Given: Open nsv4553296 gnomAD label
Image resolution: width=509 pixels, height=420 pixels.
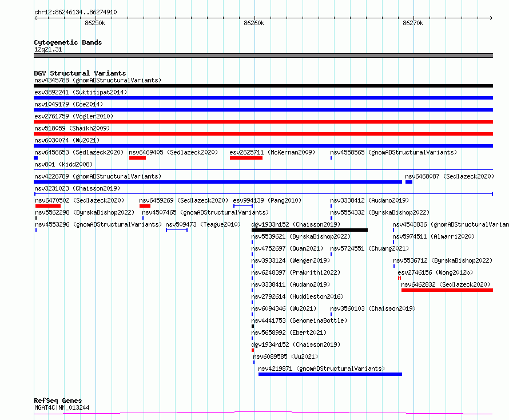Looking at the screenshot, I should tap(98, 224).
